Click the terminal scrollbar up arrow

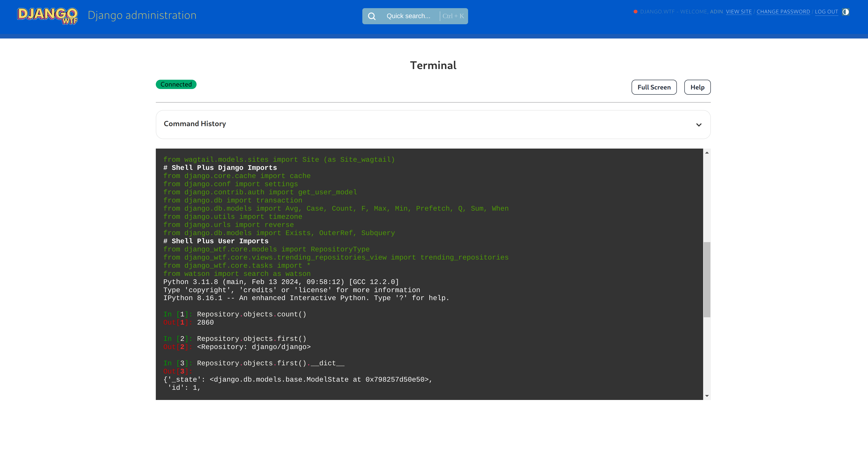[707, 153]
